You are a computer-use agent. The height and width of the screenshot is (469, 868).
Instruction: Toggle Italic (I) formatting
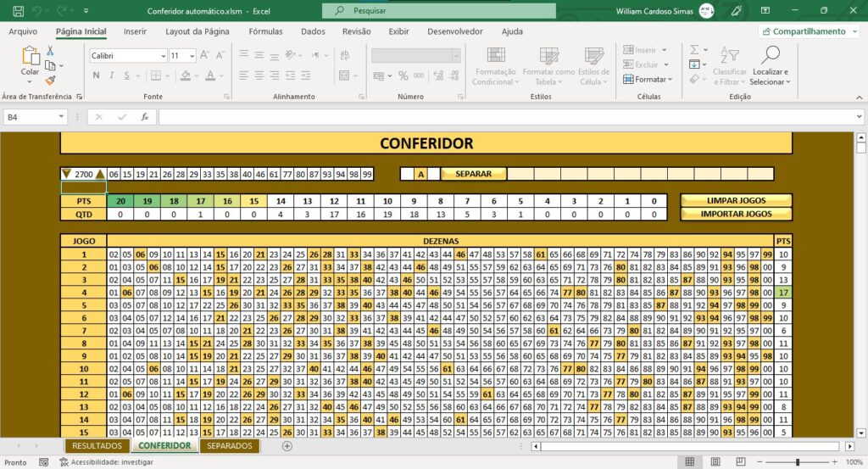point(111,75)
